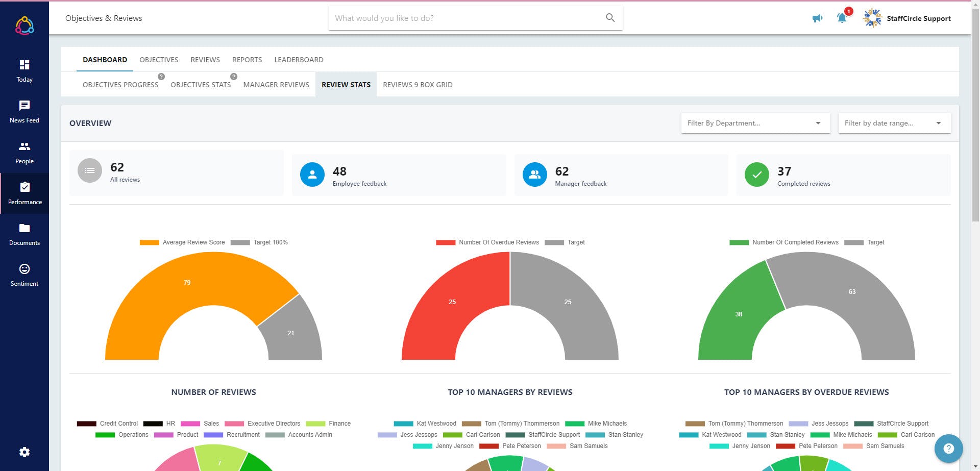Toggle Jenny Jenson in Top 10 Managers By Overdue Reviews legend
The height and width of the screenshot is (471, 980).
[740, 446]
